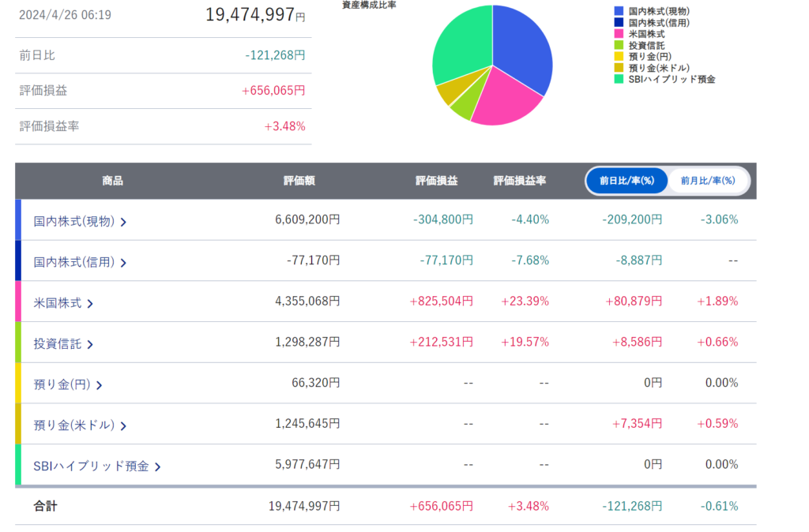
Task: Expand the 米国株式 row chevron
Action: pos(90,303)
